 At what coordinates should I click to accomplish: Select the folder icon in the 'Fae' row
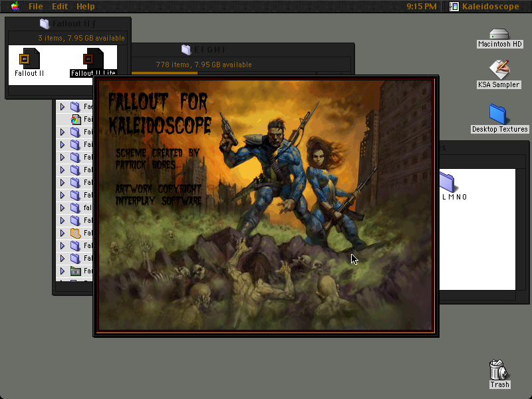click(x=75, y=107)
